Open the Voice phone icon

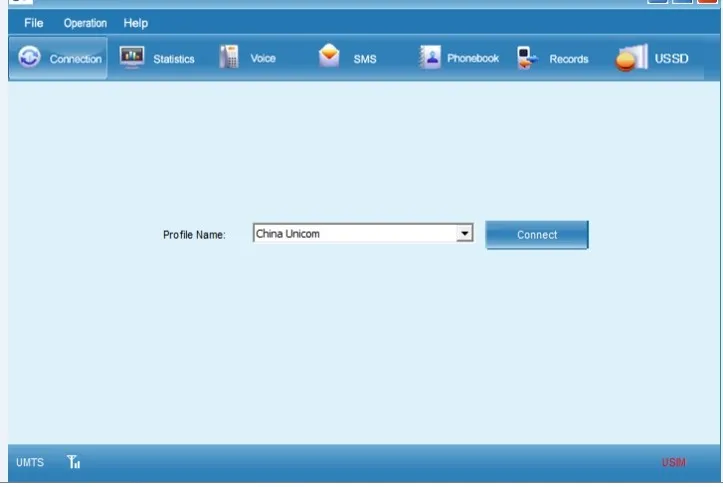coord(229,57)
